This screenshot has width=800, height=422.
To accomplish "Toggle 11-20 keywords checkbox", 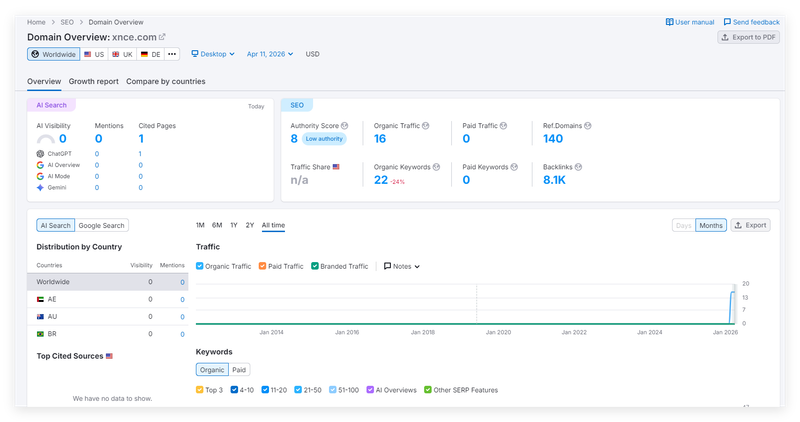I will [265, 390].
